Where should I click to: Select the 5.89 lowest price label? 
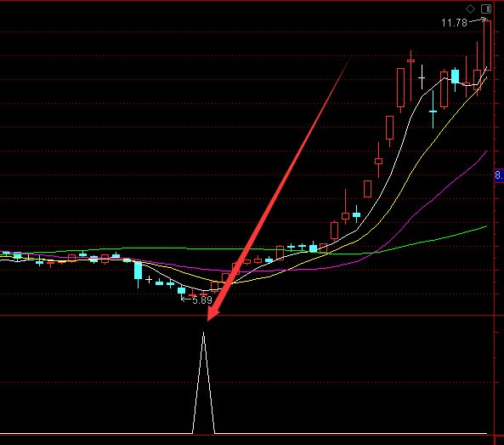[x=202, y=300]
